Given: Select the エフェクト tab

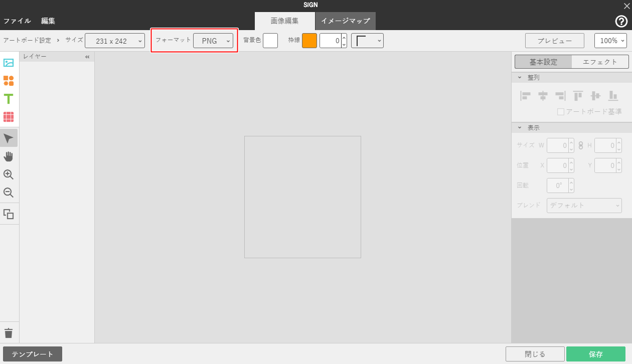Looking at the screenshot, I should pos(600,62).
